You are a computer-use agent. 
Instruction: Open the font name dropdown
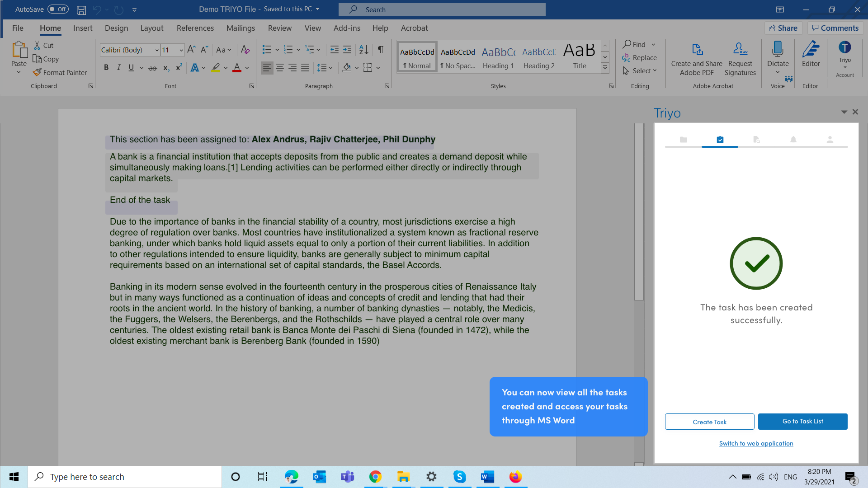point(156,50)
